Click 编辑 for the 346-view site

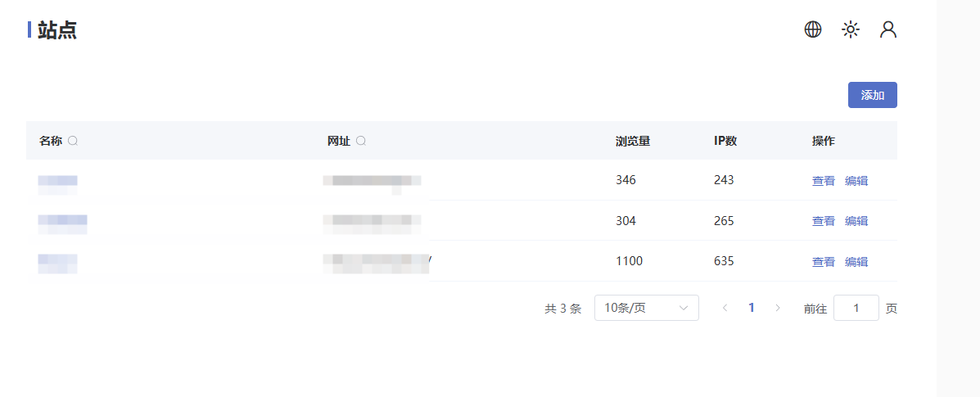pyautogui.click(x=856, y=181)
